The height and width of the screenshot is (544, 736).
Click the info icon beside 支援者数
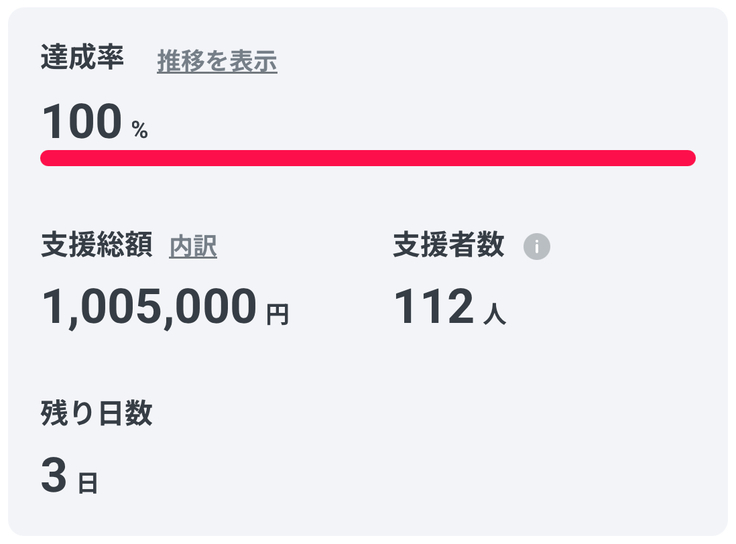(x=537, y=246)
